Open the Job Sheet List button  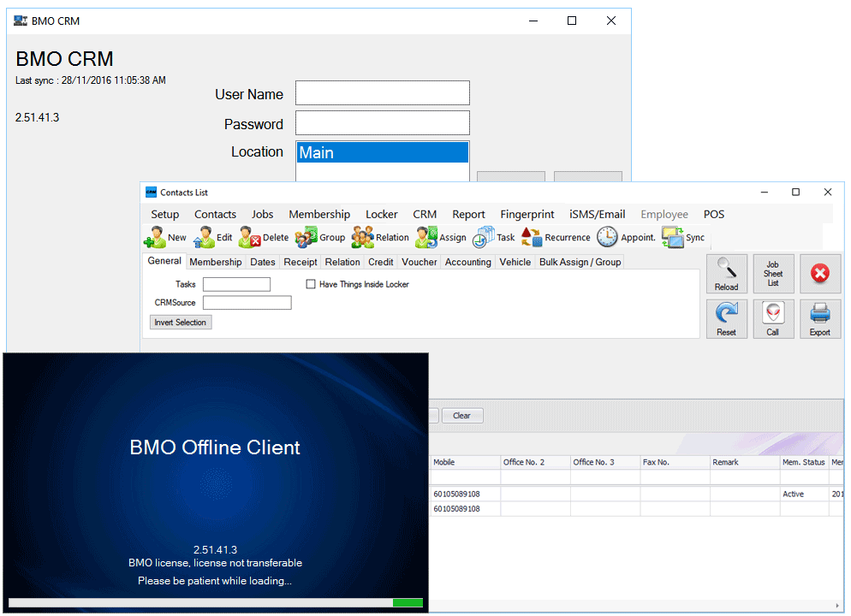click(773, 274)
